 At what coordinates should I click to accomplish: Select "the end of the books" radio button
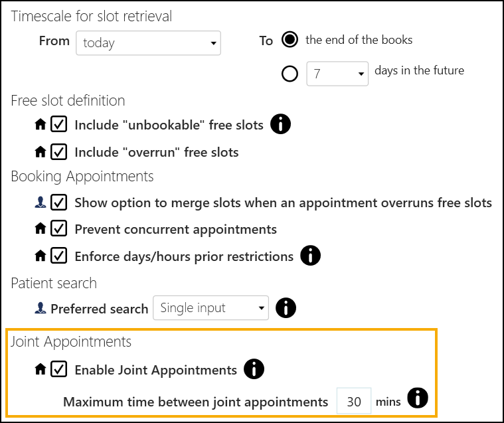click(290, 40)
